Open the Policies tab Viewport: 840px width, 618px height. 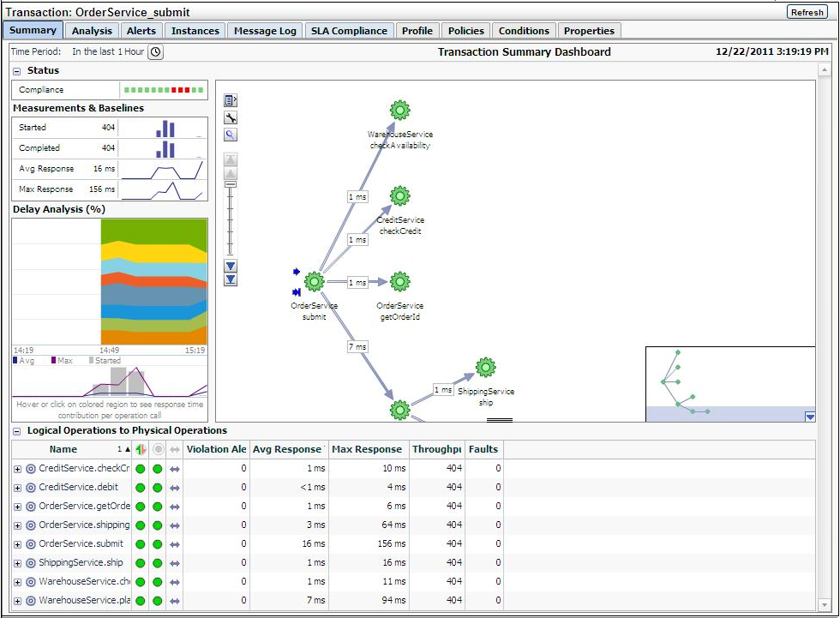466,31
